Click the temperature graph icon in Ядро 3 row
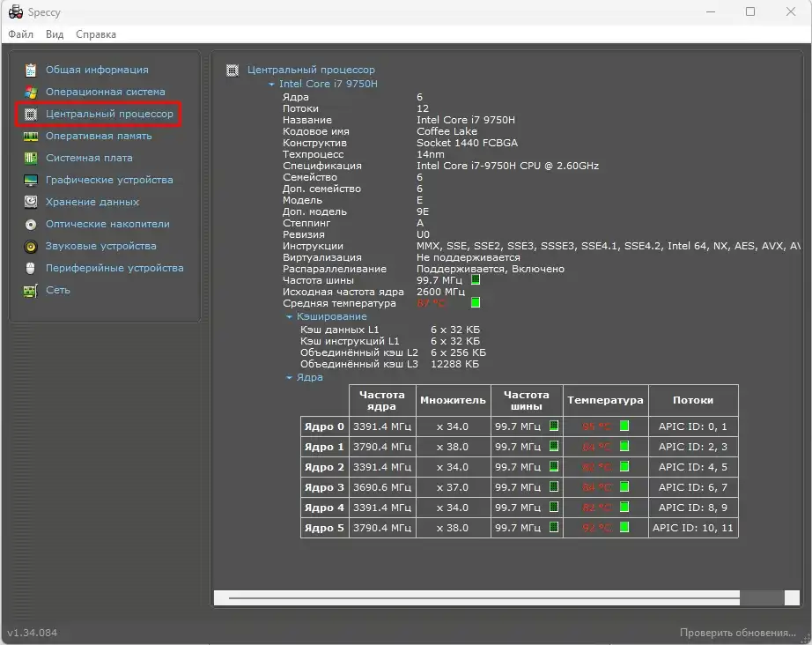This screenshot has height=645, width=812. pyautogui.click(x=624, y=486)
